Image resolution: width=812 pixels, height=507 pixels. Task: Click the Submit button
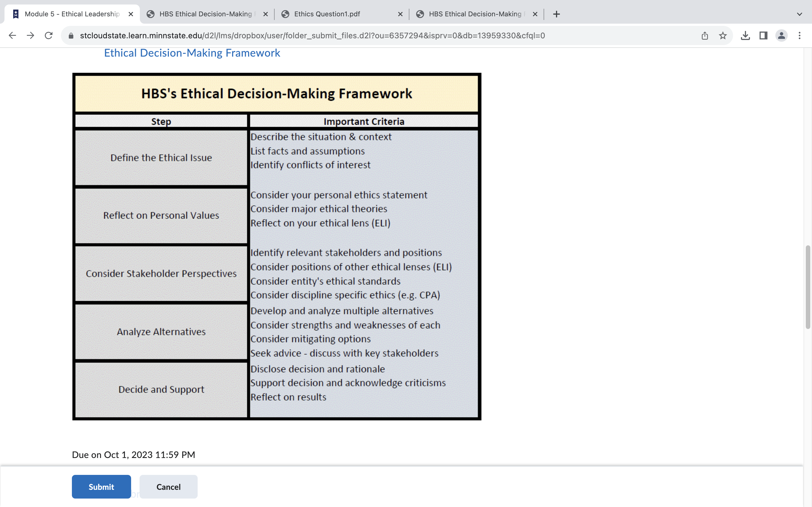101,486
